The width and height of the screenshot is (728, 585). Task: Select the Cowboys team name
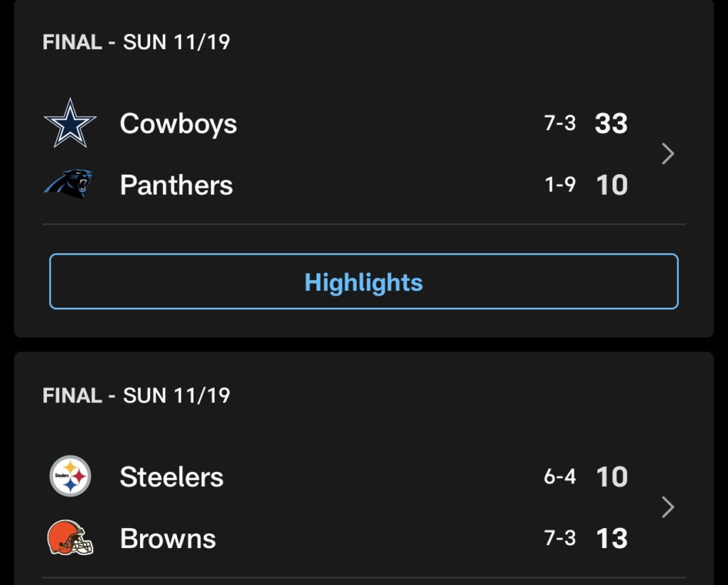(178, 124)
